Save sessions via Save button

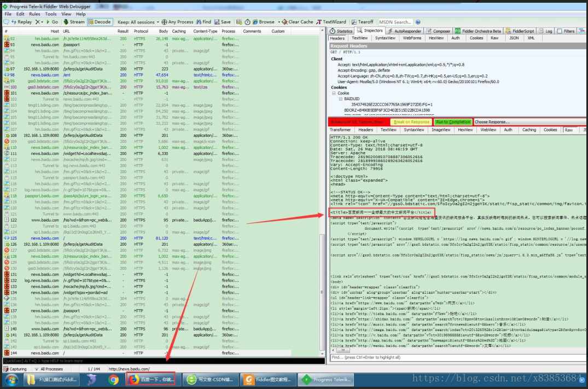[223, 22]
